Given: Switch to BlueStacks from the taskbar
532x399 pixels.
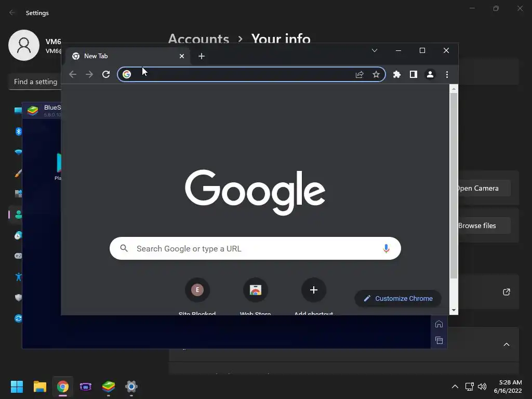Looking at the screenshot, I should click(x=109, y=387).
